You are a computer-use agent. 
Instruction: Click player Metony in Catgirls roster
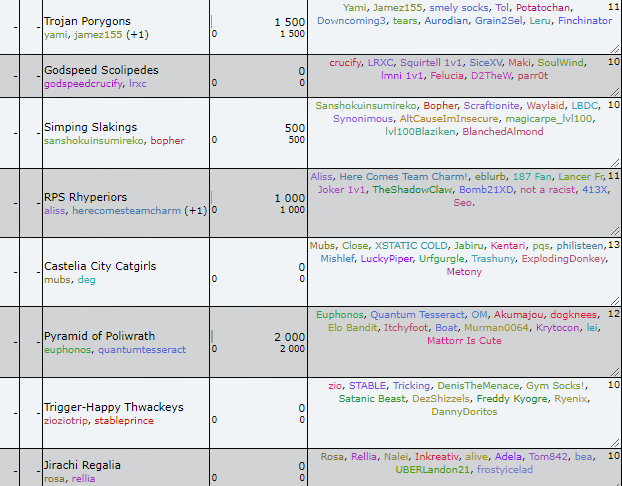(x=464, y=272)
